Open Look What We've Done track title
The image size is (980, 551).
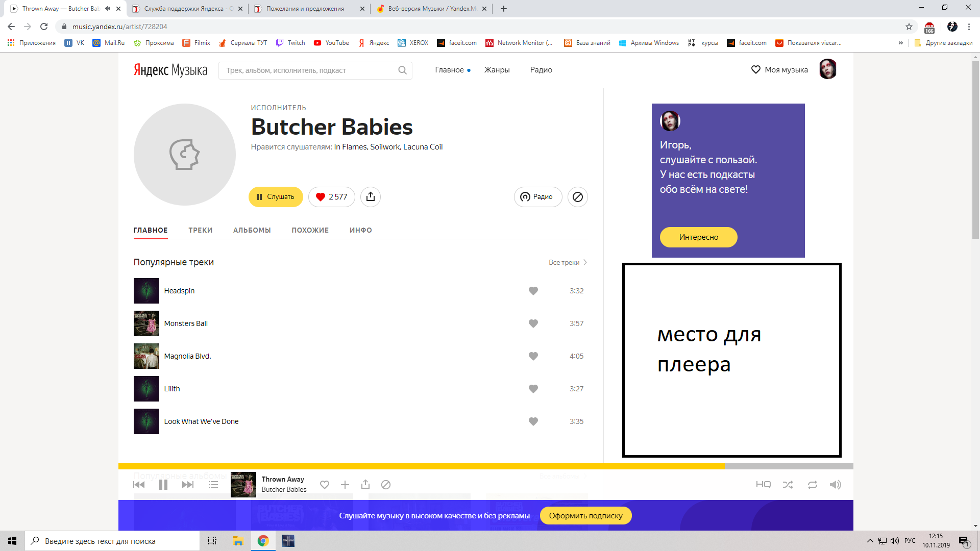point(201,421)
